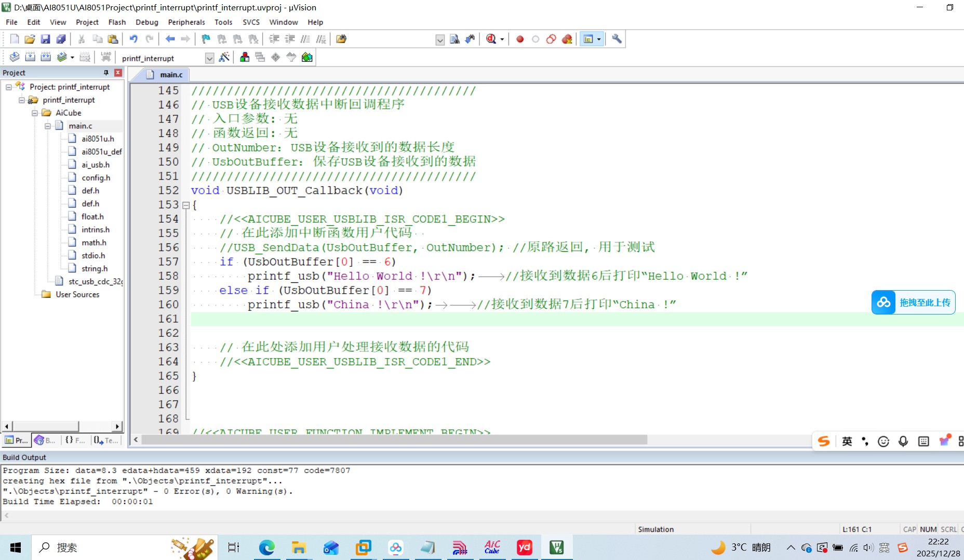Click the Save file toolbar icon

point(45,39)
